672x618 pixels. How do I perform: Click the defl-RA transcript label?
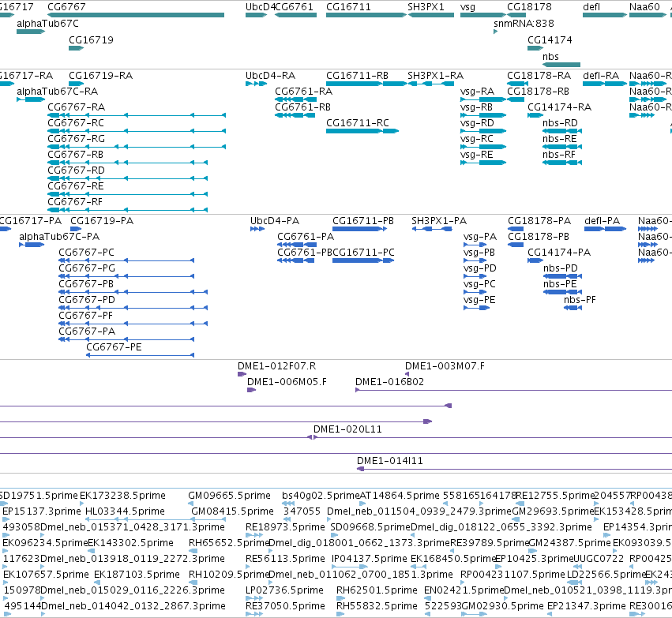click(x=601, y=76)
